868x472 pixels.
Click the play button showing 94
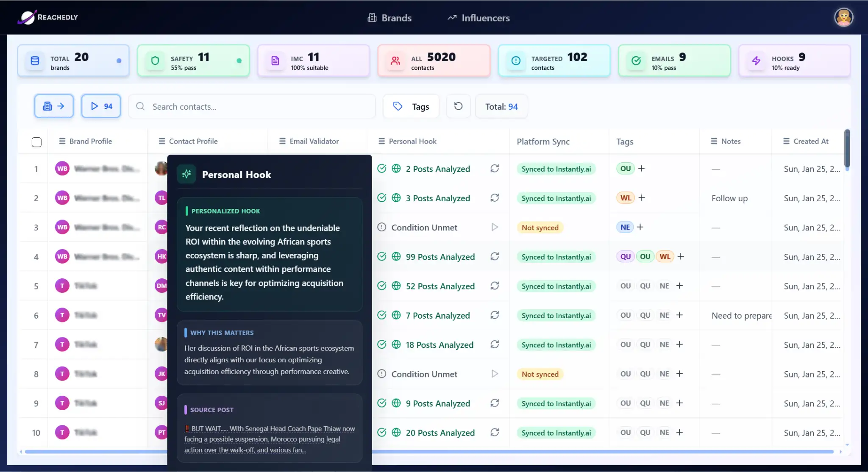pyautogui.click(x=101, y=106)
